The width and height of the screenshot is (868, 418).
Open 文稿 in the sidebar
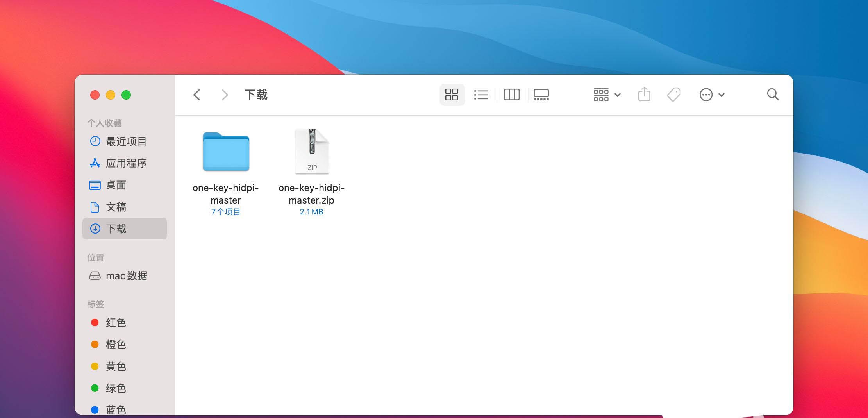coord(116,207)
